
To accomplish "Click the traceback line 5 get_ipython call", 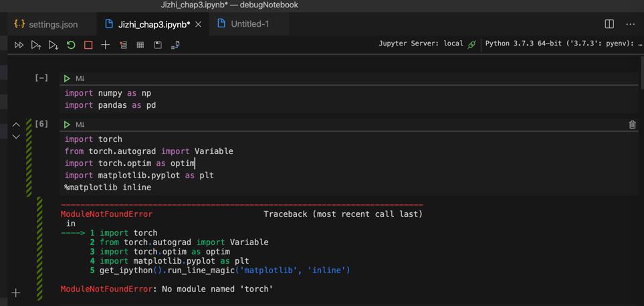I will coord(225,271).
